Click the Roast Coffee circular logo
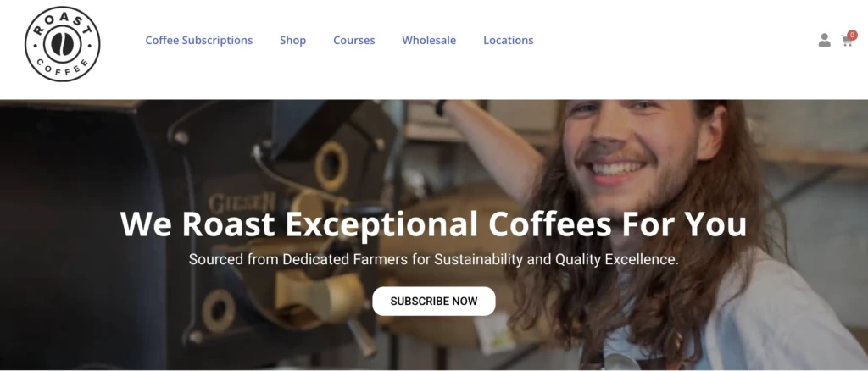The image size is (868, 371). click(x=62, y=44)
